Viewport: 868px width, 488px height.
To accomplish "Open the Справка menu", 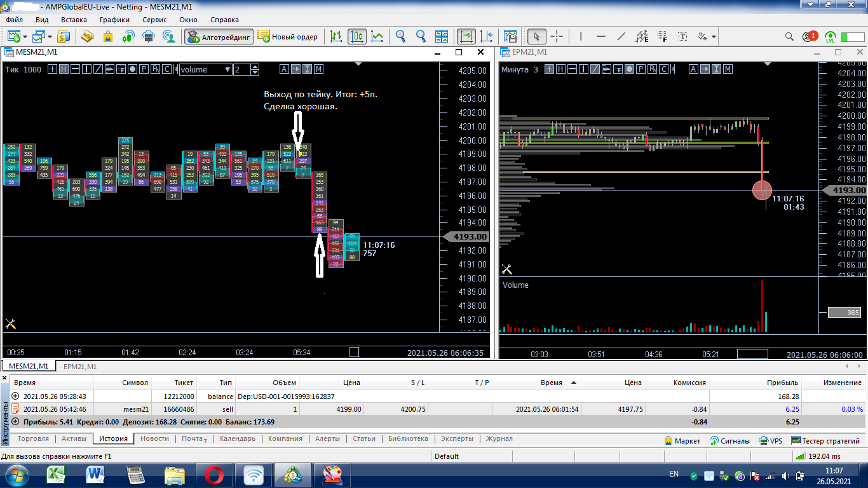I will (x=224, y=20).
